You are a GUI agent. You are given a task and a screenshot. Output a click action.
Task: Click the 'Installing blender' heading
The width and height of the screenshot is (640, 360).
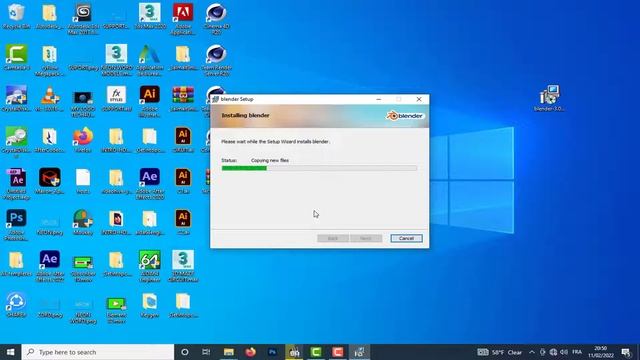(x=245, y=116)
